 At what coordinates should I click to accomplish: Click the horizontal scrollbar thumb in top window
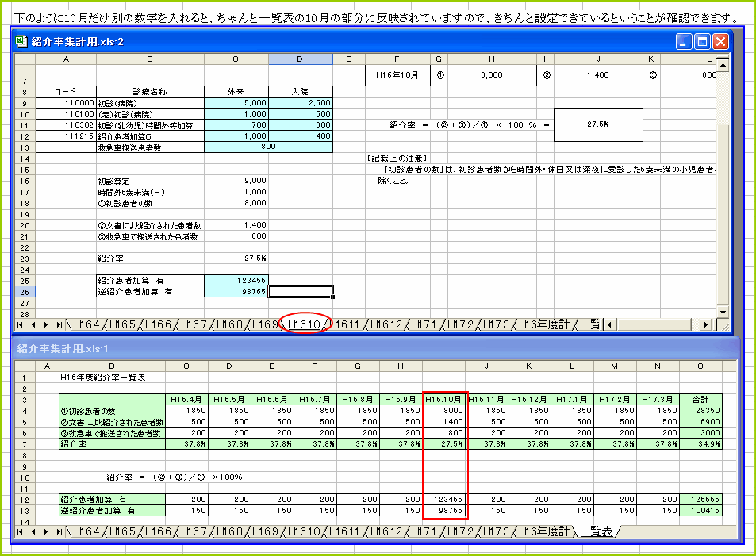click(654, 324)
